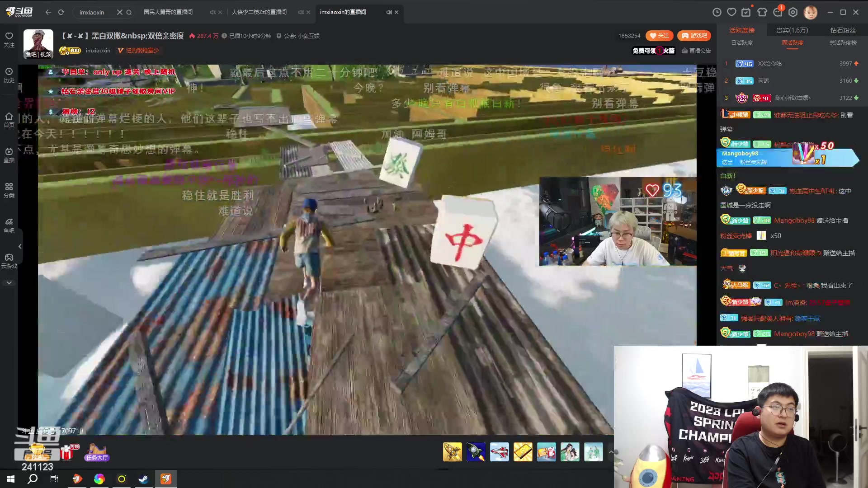Open followed channels heart icon in title bar
This screenshot has width=868, height=488.
(x=731, y=12)
